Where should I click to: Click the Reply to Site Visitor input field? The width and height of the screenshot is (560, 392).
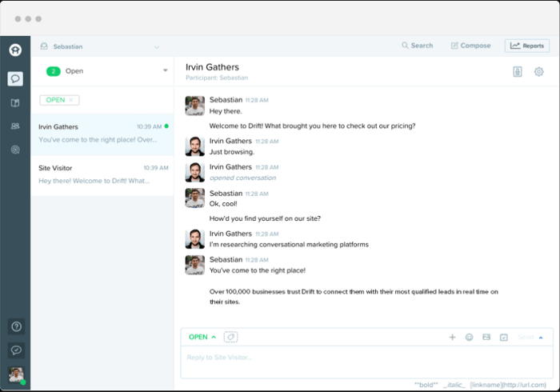click(x=366, y=362)
